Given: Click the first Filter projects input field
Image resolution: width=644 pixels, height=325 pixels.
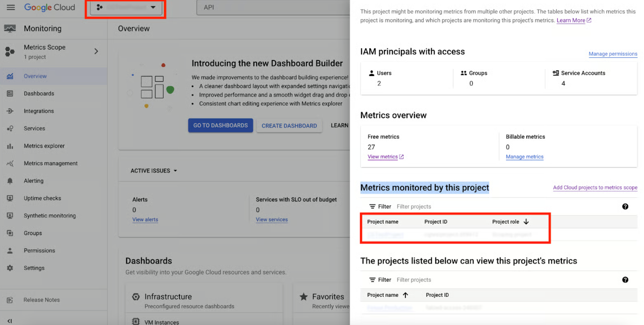Looking at the screenshot, I should click(413, 207).
